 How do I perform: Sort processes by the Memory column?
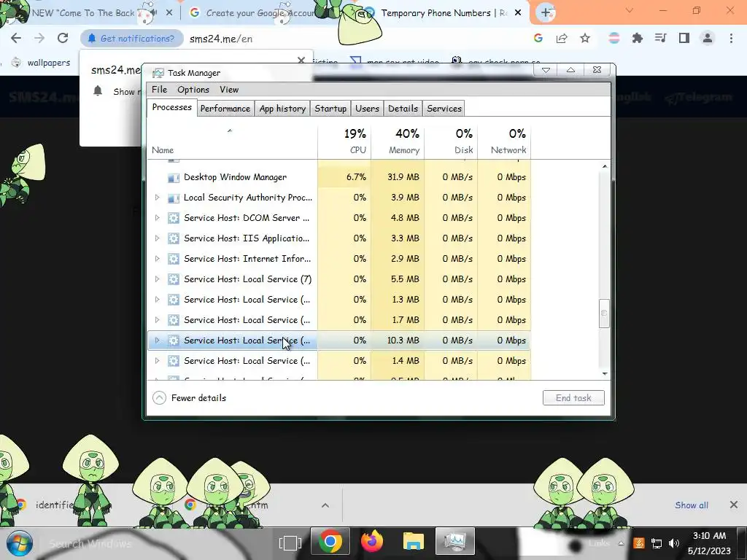[398, 141]
